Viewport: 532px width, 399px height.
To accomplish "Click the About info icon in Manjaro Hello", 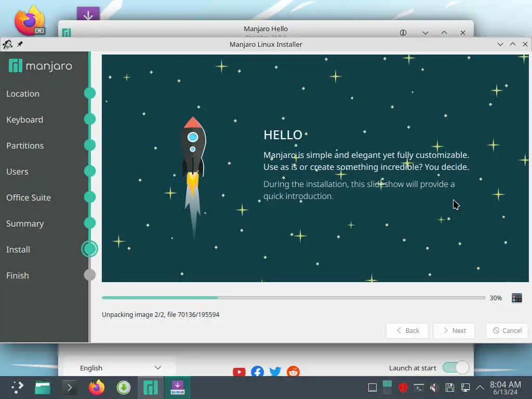I will (403, 33).
